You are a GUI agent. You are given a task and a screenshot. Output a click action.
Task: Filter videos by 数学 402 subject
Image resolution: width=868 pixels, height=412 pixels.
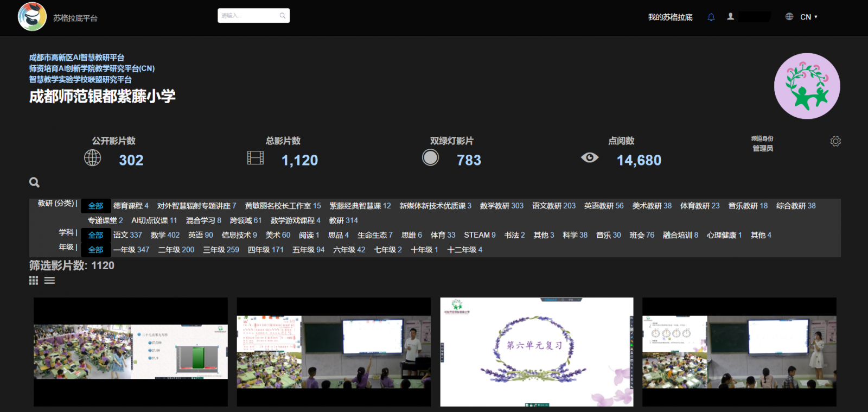pos(165,235)
